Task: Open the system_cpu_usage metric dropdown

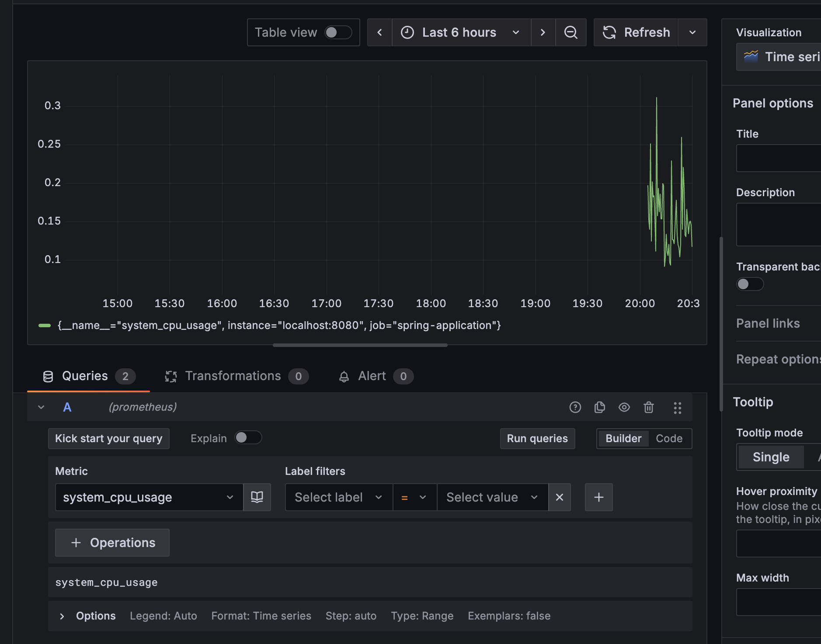Action: 149,497
